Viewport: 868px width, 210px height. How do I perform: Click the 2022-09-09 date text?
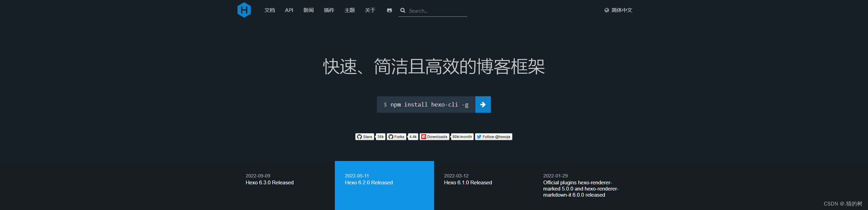[x=258, y=176]
